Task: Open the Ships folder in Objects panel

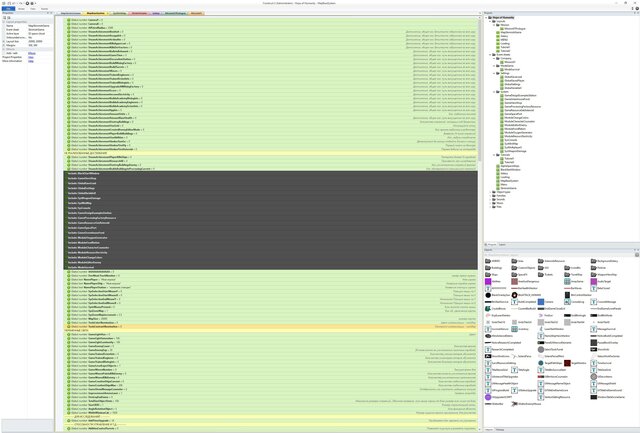Action: (x=492, y=275)
